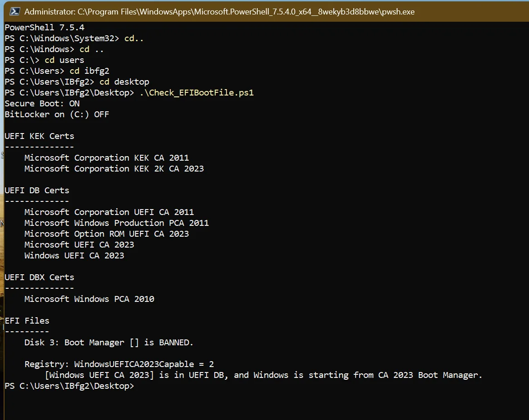This screenshot has height=420, width=529.
Task: Click 'Disk 3: Boot Manager [] is BANNED' line
Action: click(x=109, y=343)
